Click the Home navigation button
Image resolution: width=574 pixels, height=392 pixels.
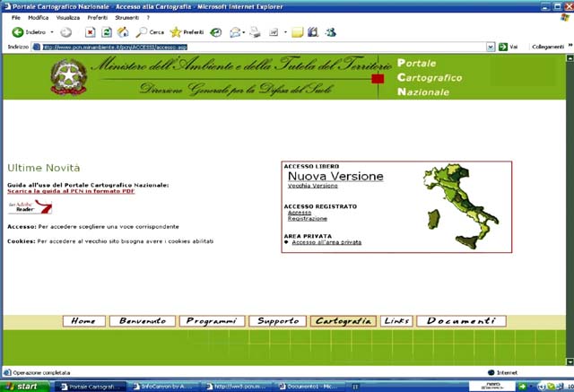83,321
